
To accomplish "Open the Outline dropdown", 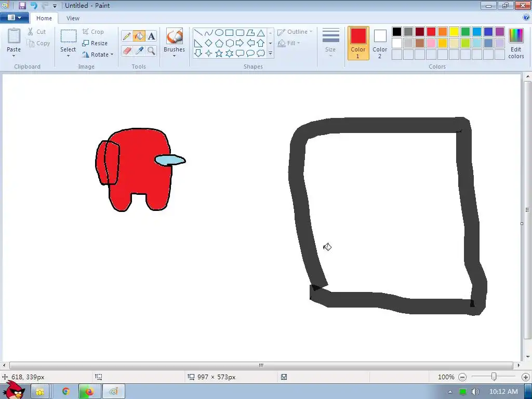I will (x=295, y=32).
